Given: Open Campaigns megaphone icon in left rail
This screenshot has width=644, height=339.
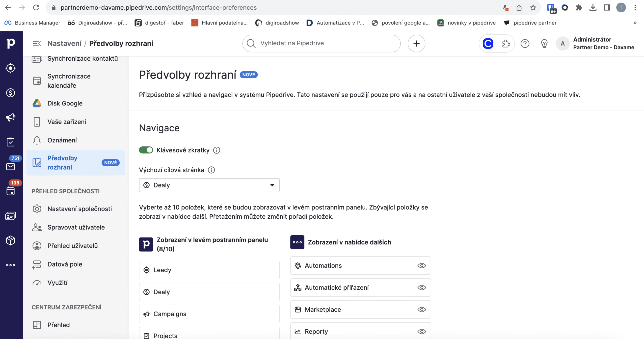Looking at the screenshot, I should coord(10,117).
